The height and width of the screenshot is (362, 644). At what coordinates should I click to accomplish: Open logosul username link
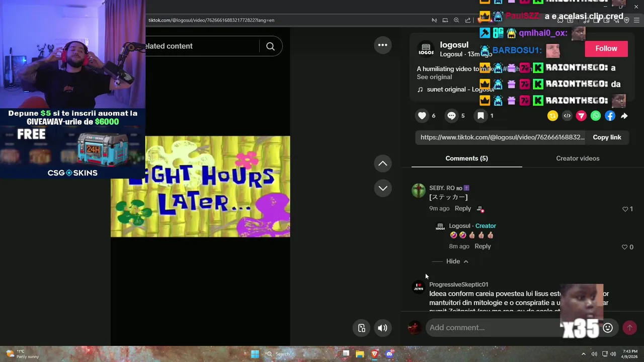point(454,45)
